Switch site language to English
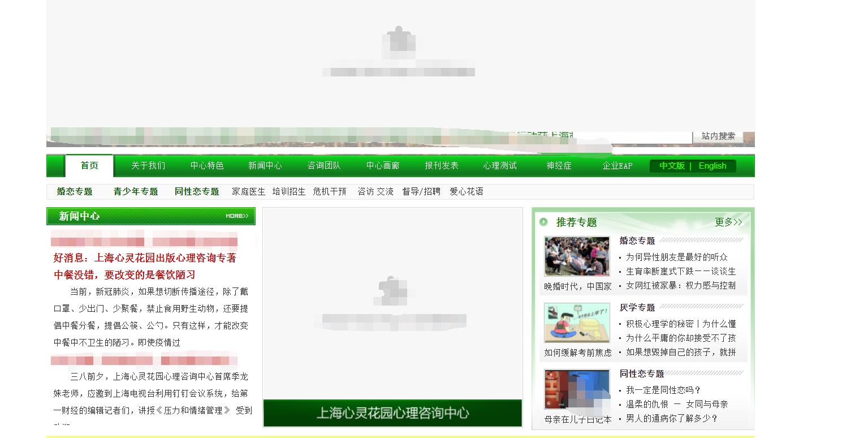The image size is (868, 438). click(x=712, y=166)
